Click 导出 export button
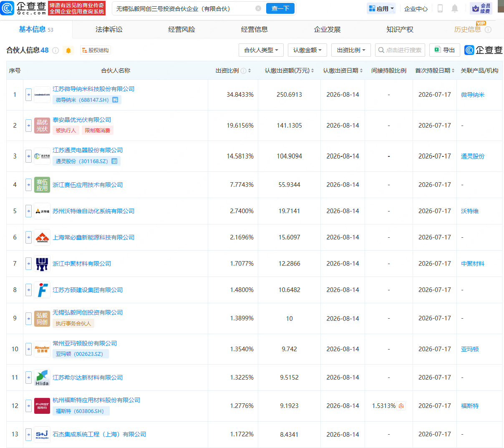 [x=445, y=50]
